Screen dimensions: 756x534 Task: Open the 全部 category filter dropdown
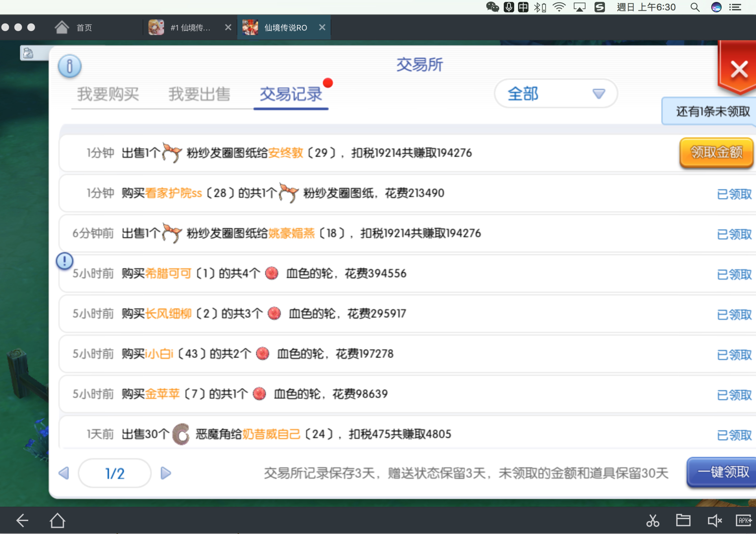pyautogui.click(x=556, y=94)
